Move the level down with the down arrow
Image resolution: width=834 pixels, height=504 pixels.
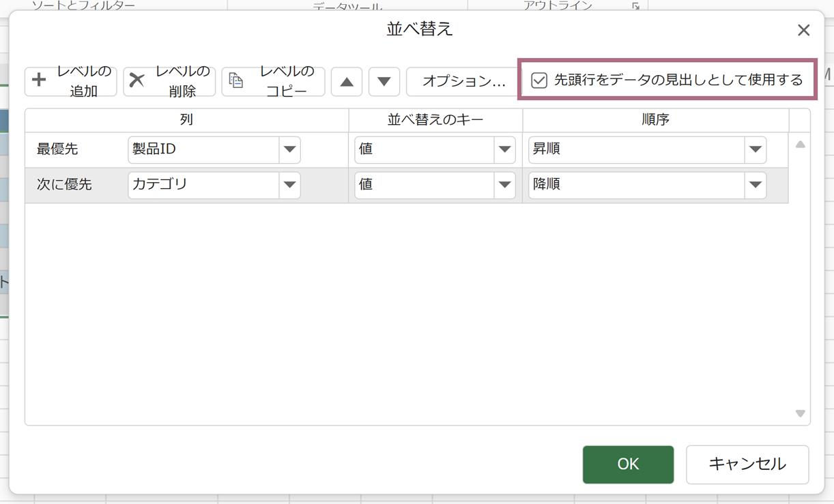tap(384, 82)
